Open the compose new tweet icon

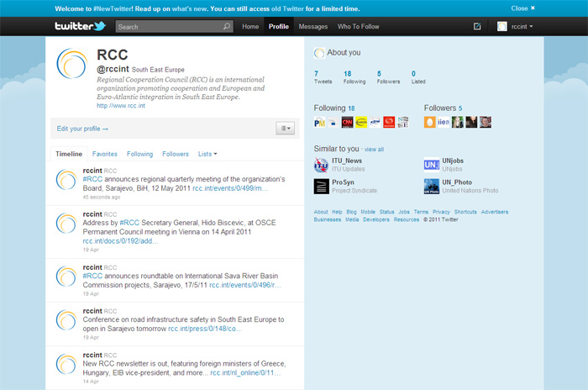[477, 26]
